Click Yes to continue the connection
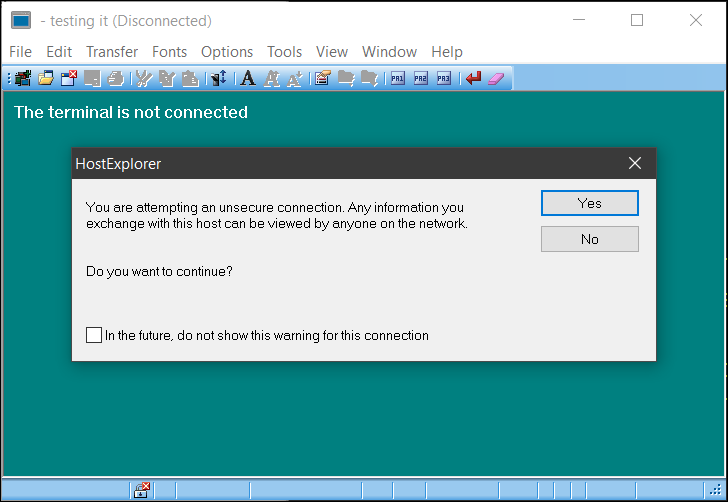 coord(590,203)
